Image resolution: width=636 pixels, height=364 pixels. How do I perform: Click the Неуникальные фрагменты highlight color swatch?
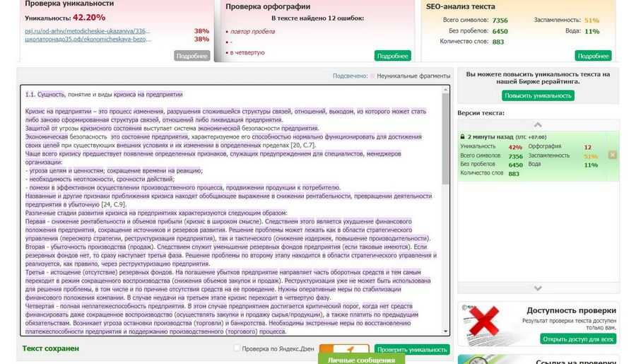(x=372, y=76)
